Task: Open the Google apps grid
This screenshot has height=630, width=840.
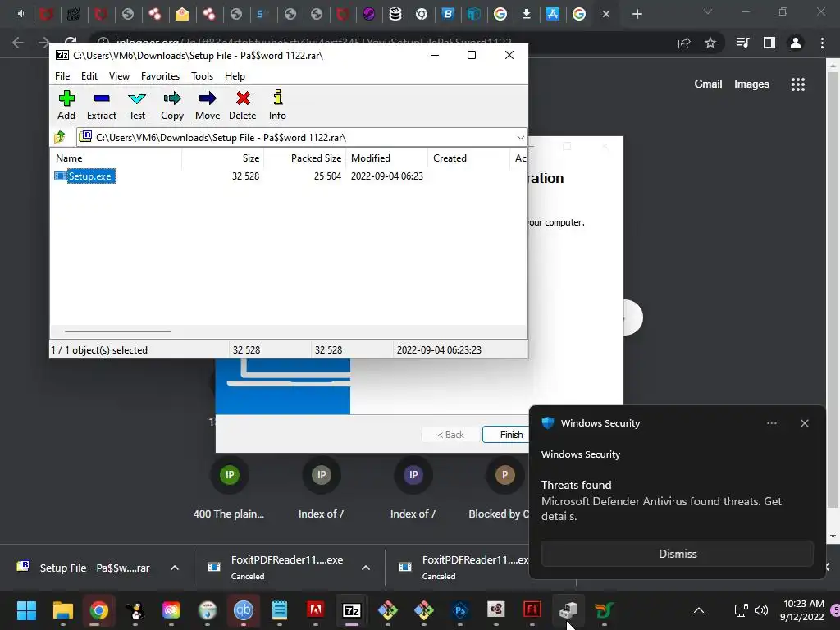Action: tap(797, 84)
